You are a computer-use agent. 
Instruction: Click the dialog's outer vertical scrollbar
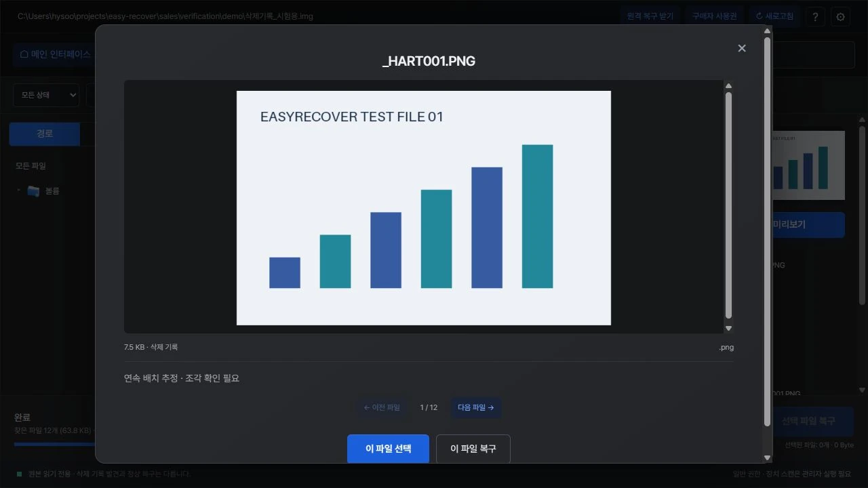(x=768, y=230)
